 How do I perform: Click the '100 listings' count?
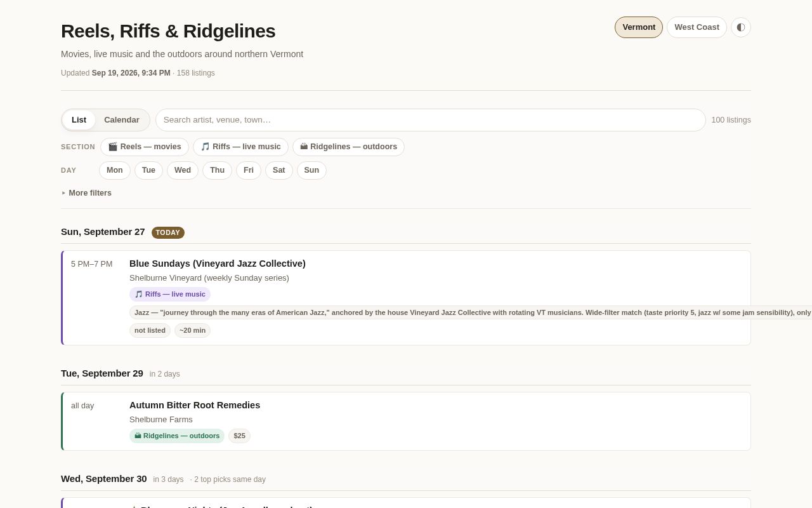click(x=731, y=120)
